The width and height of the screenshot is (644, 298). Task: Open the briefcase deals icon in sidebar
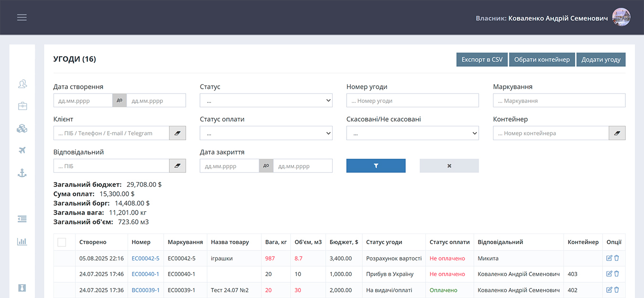[x=22, y=106]
